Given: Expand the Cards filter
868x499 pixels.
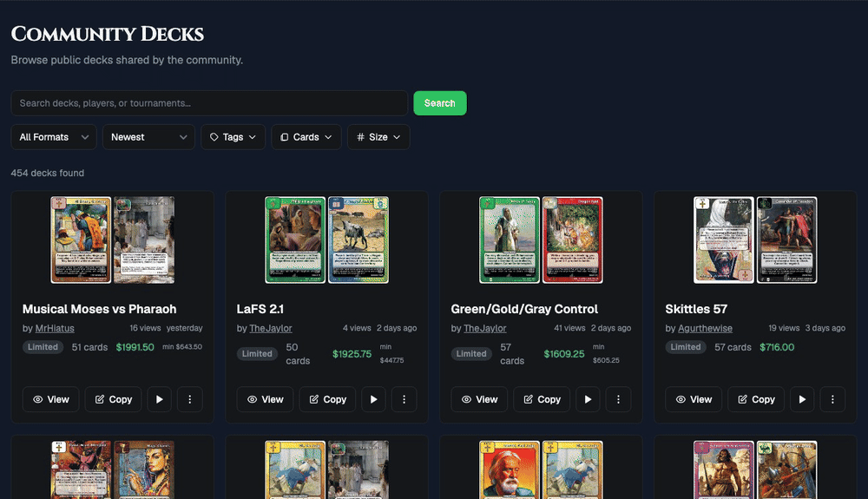Looking at the screenshot, I should [x=306, y=137].
